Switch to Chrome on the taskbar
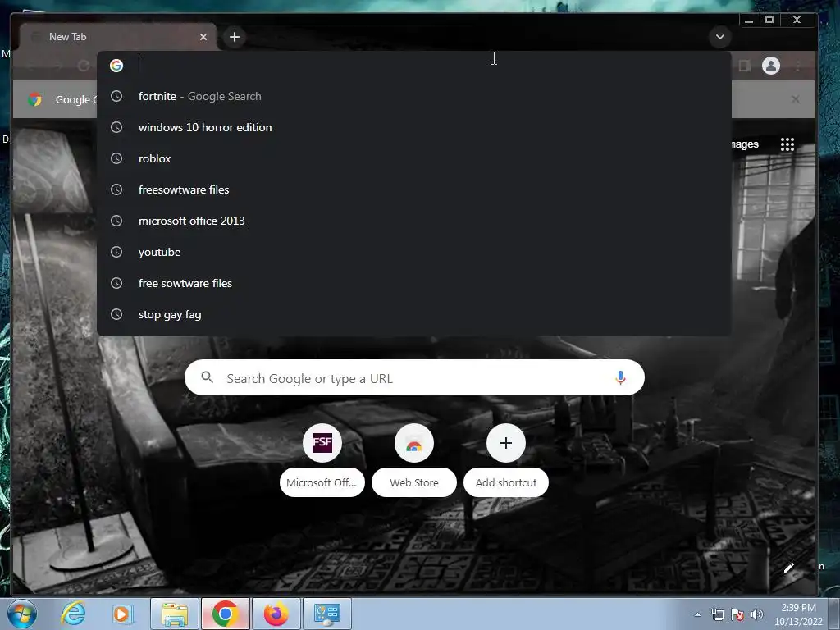Image resolution: width=840 pixels, height=630 pixels. pos(225,614)
